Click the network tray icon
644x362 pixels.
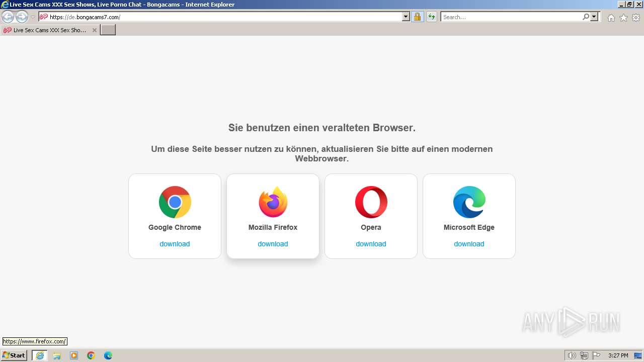584,355
